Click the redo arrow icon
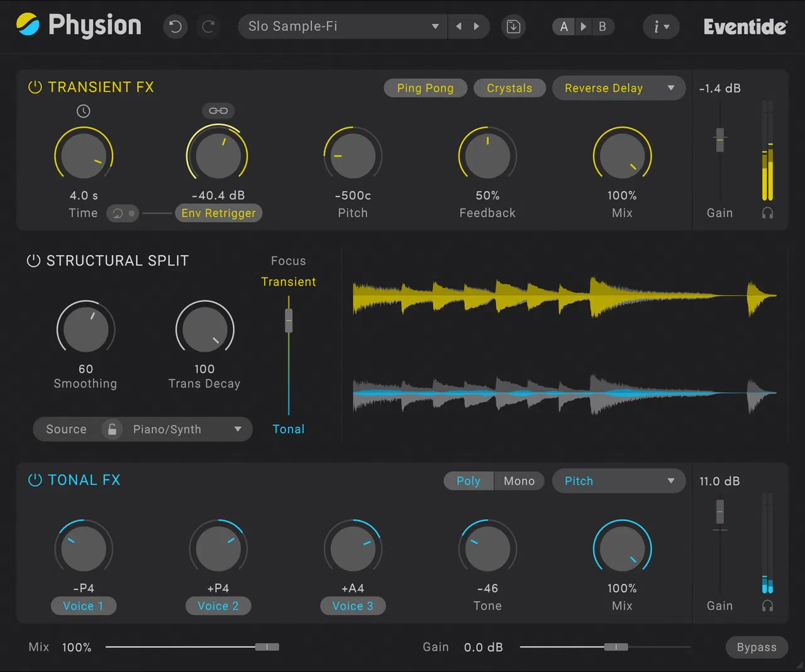This screenshot has height=672, width=805. pos(208,26)
